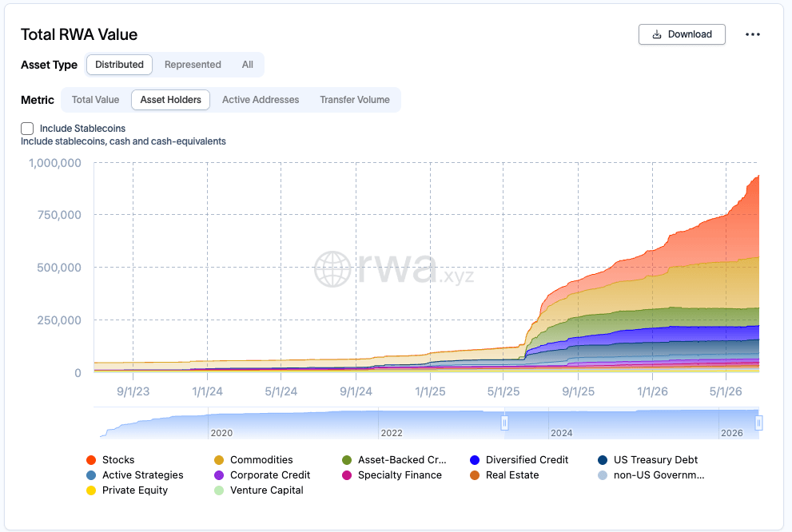Click the left range slider handle

pyautogui.click(x=504, y=423)
